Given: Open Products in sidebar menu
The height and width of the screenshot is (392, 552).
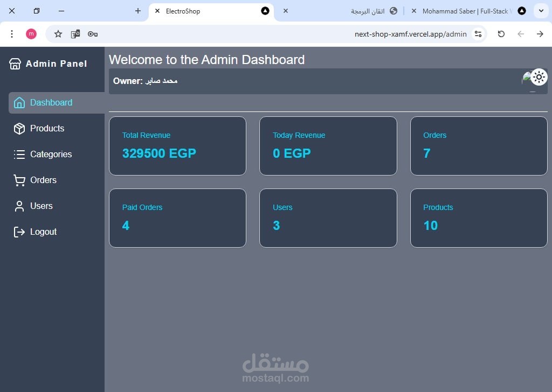Looking at the screenshot, I should [57, 128].
